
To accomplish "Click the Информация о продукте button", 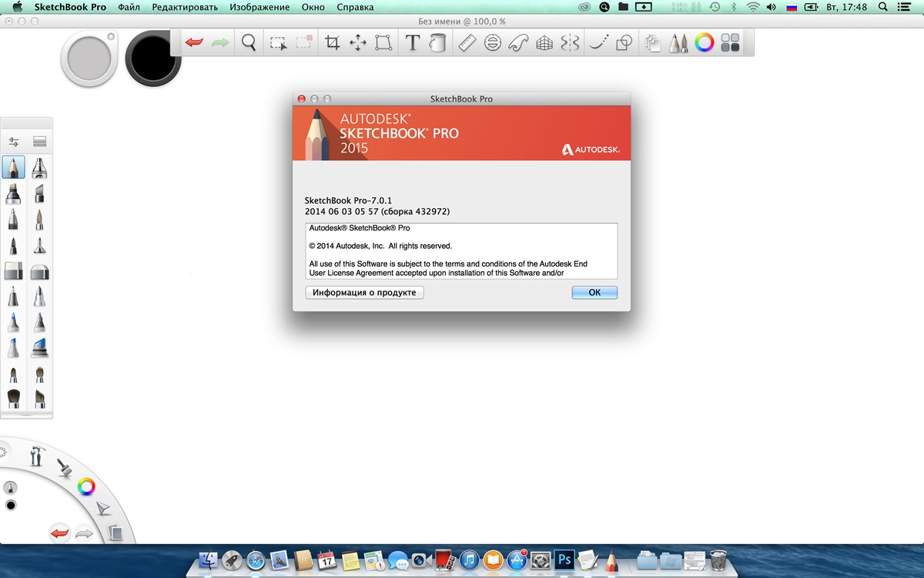I will pos(364,293).
